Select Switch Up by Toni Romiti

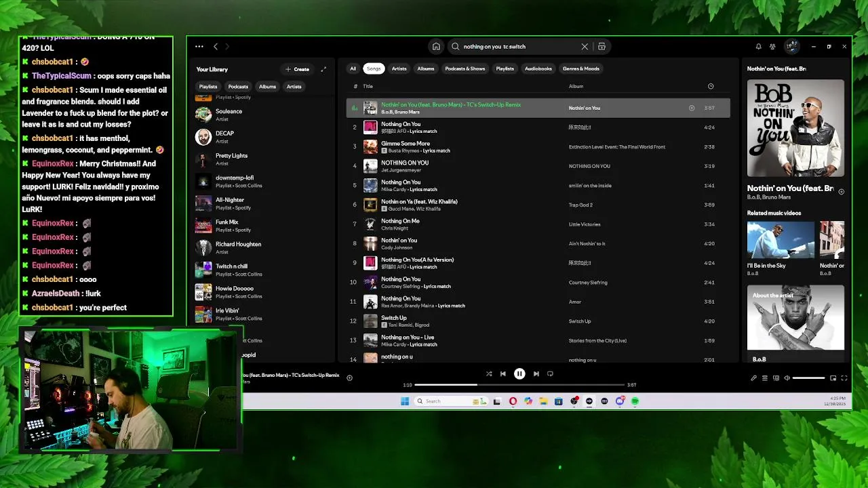(538, 321)
